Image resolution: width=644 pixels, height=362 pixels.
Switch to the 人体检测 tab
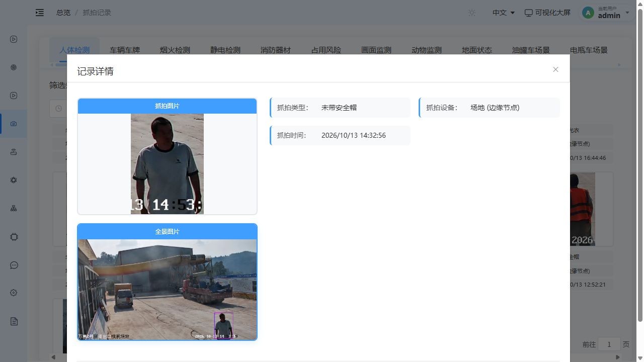coord(74,50)
